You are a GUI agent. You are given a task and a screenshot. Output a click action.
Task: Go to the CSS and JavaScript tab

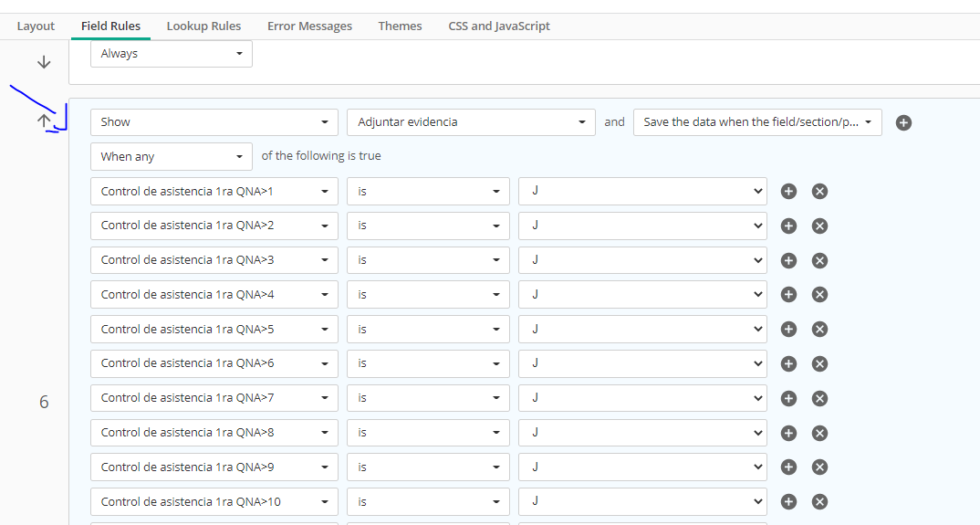(x=499, y=26)
